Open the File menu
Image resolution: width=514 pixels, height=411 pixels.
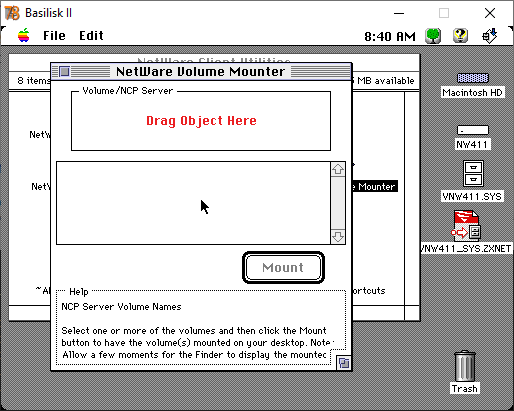(x=54, y=36)
